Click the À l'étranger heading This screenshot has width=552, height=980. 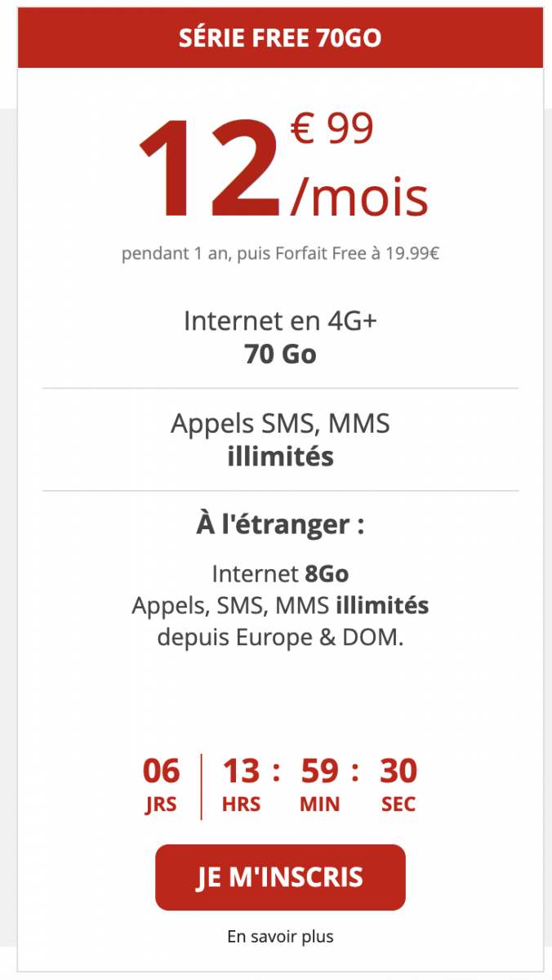click(x=280, y=524)
